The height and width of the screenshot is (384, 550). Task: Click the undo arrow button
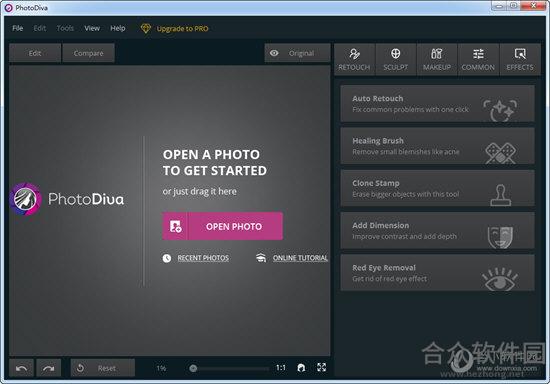tap(21, 368)
